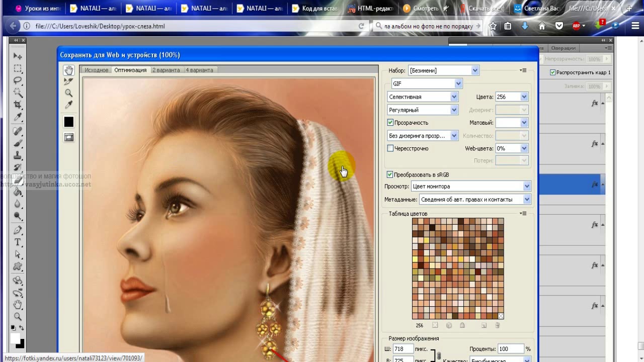Screen dimensions: 644x362
Task: Click the browser home icon
Action: pyautogui.click(x=542, y=26)
